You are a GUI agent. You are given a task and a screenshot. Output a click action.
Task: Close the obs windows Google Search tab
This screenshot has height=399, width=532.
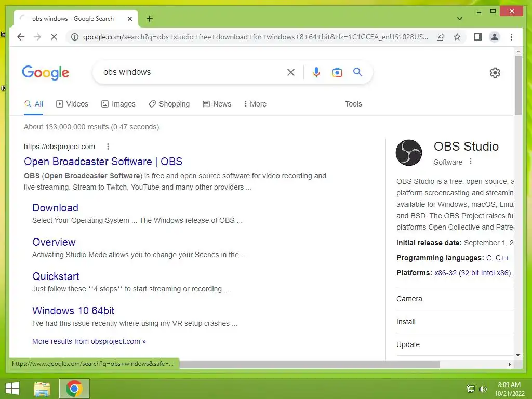(x=129, y=19)
